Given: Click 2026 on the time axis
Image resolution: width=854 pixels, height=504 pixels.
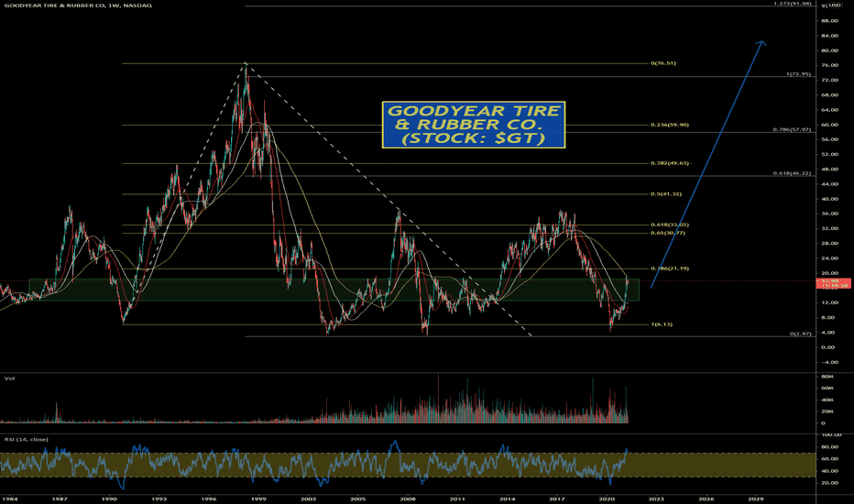Looking at the screenshot, I should [706, 499].
